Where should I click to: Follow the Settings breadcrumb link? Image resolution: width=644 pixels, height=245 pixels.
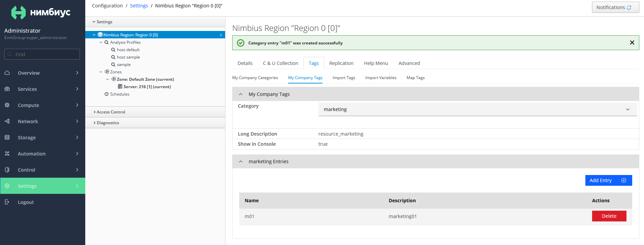tap(139, 6)
